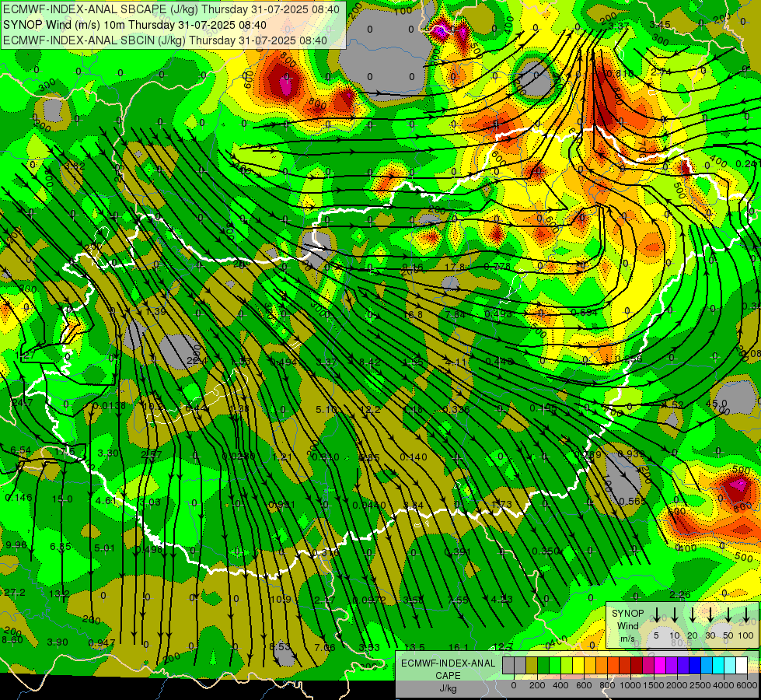Viewport: 761px width, 700px height.
Task: Select the SYNOP Wind 10m title line
Action: (x=134, y=25)
